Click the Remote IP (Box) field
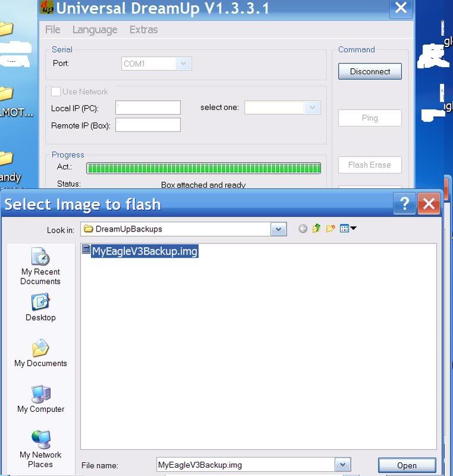 tap(148, 125)
